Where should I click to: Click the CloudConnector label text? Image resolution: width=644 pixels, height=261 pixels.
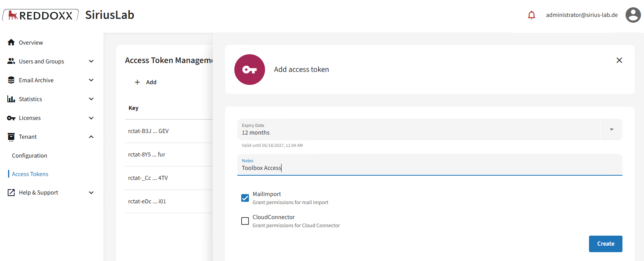(x=274, y=217)
